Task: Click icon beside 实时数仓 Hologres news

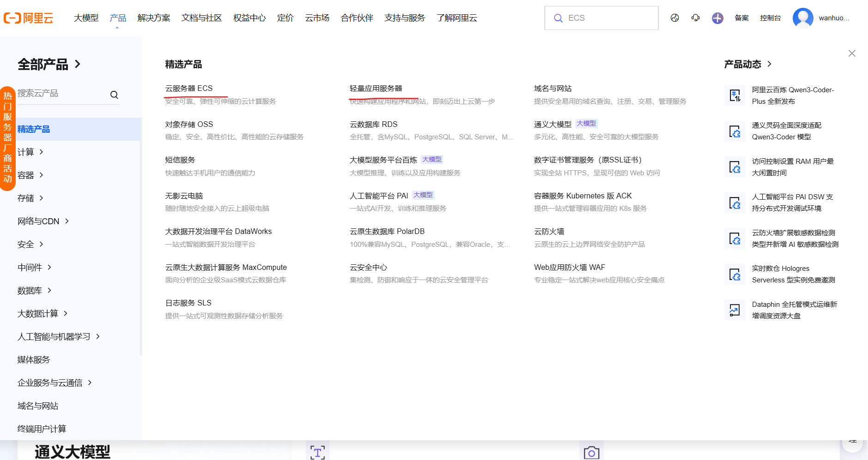Action: coord(735,275)
